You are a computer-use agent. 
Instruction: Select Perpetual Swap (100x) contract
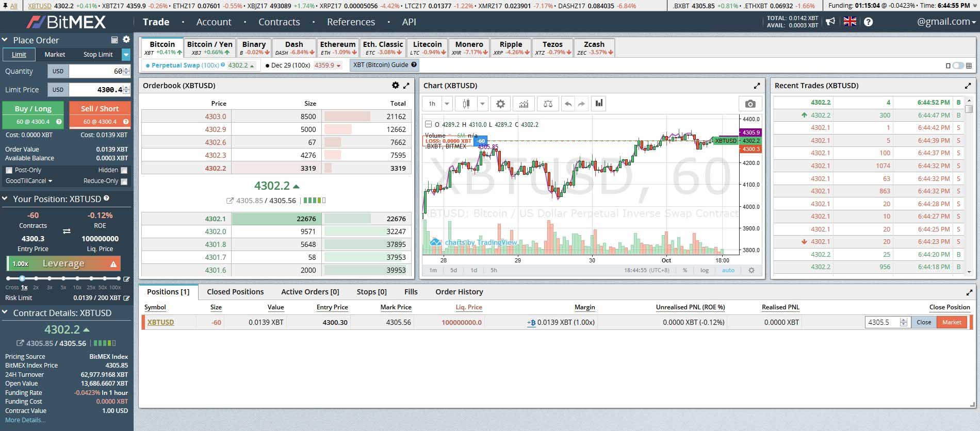(200, 65)
